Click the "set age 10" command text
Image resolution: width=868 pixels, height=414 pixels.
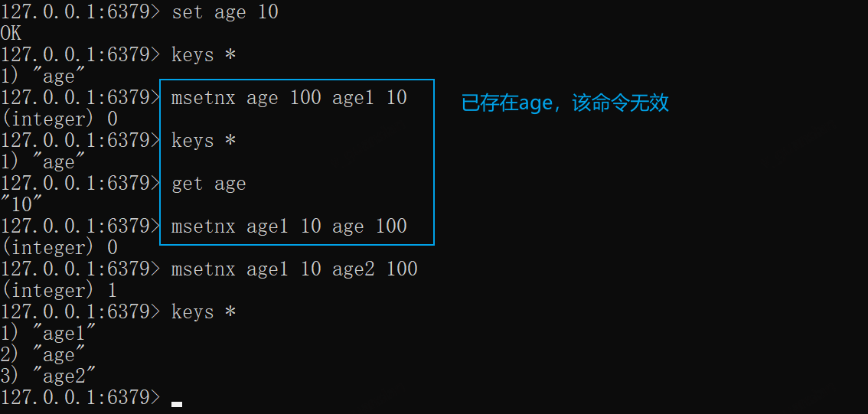pyautogui.click(x=224, y=12)
